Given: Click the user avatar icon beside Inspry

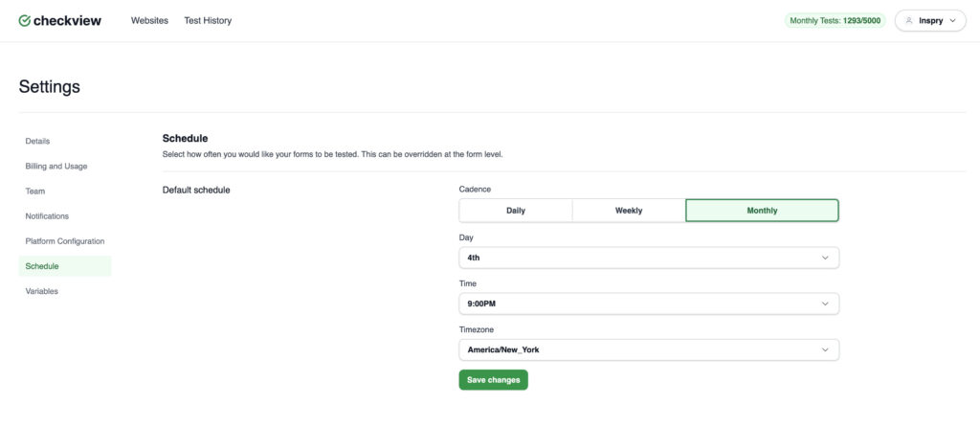Looking at the screenshot, I should pos(908,20).
